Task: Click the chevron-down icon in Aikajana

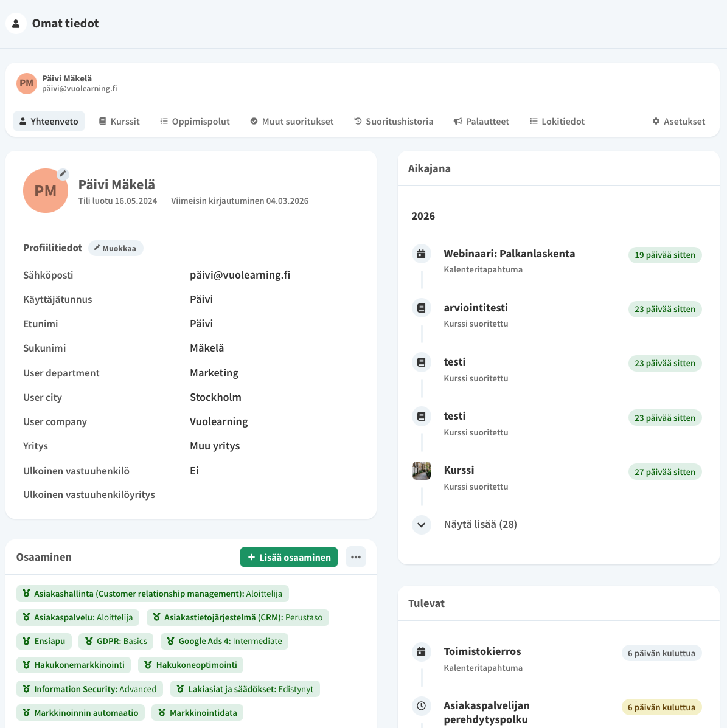Action: 421,525
